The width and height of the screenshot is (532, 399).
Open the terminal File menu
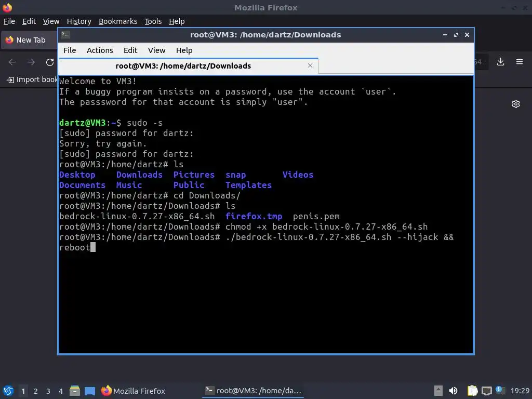point(70,50)
